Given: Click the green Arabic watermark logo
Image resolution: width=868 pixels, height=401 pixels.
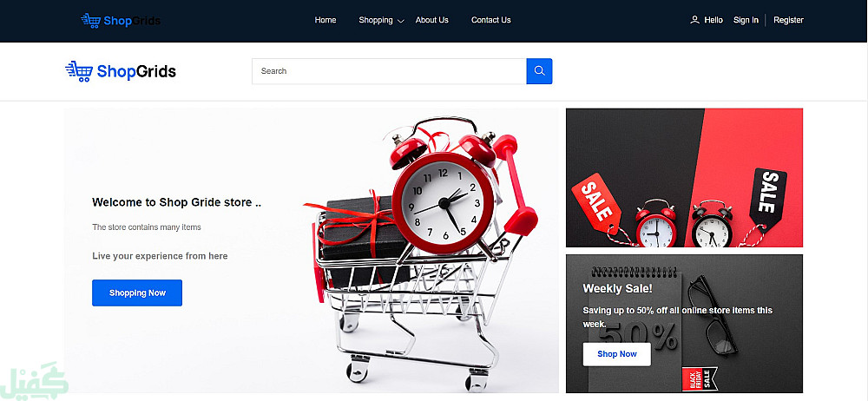Looking at the screenshot, I should coord(35,379).
